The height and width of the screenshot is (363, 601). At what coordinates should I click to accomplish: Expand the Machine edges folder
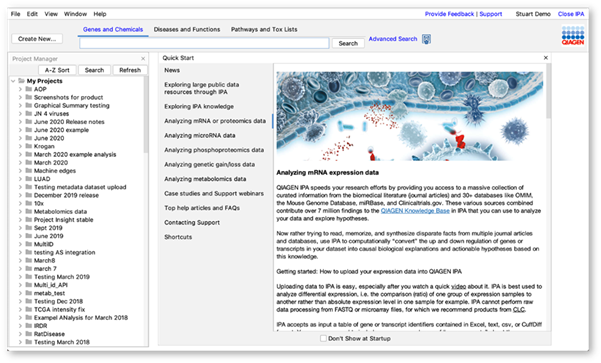(x=20, y=171)
